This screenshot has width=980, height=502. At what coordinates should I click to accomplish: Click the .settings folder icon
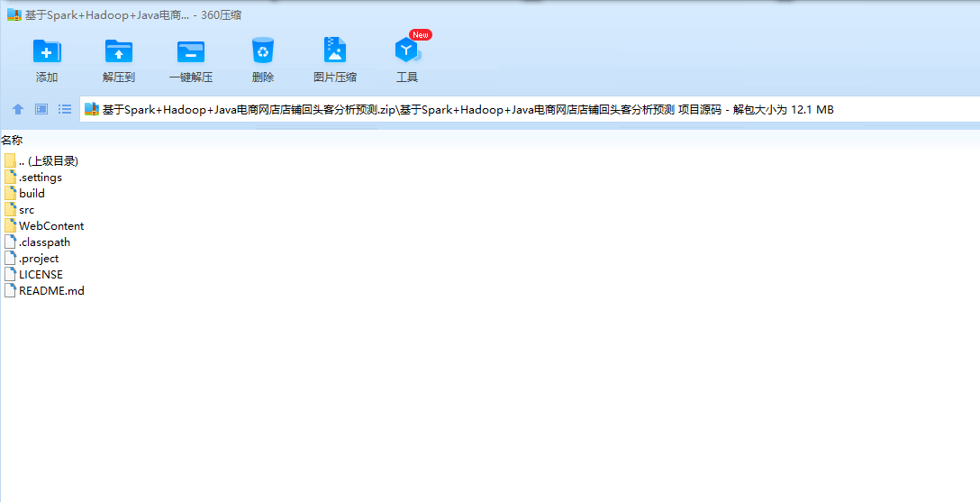tap(10, 177)
